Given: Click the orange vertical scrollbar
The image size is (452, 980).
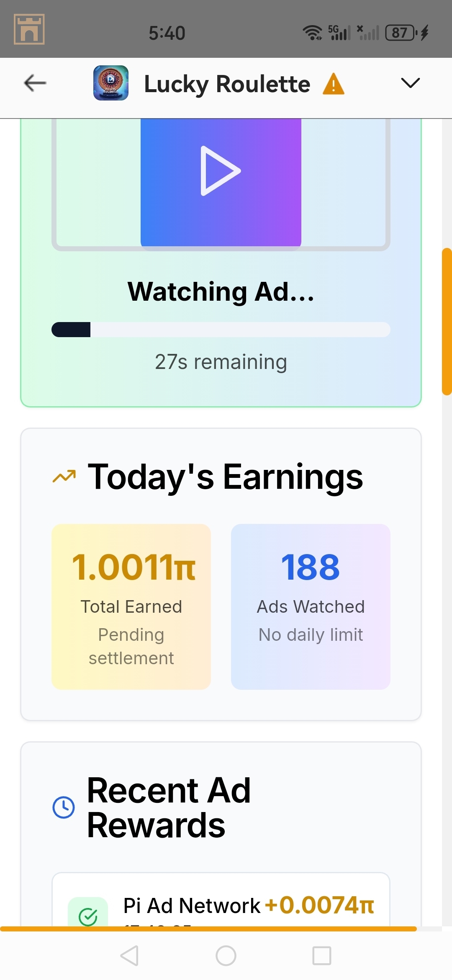Looking at the screenshot, I should point(447,322).
